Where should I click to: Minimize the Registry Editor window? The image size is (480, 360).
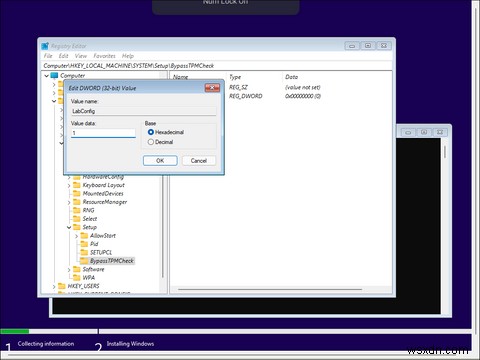[x=352, y=46]
